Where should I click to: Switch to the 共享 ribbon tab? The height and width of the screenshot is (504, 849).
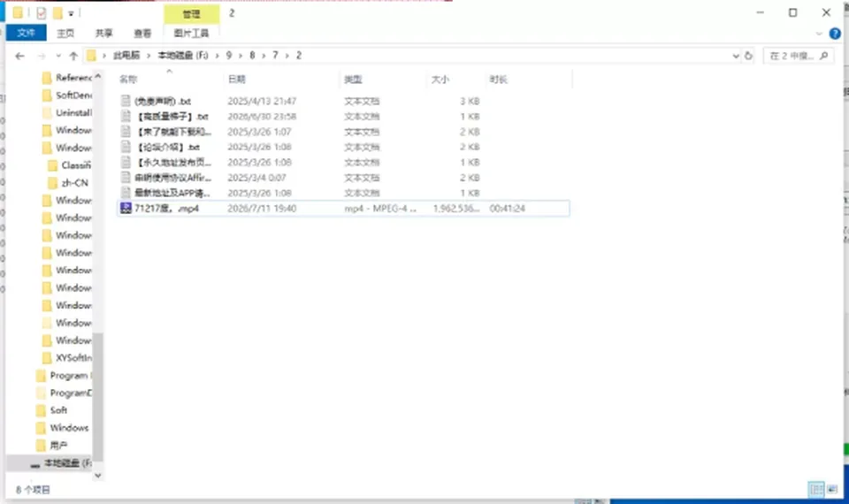click(x=104, y=33)
